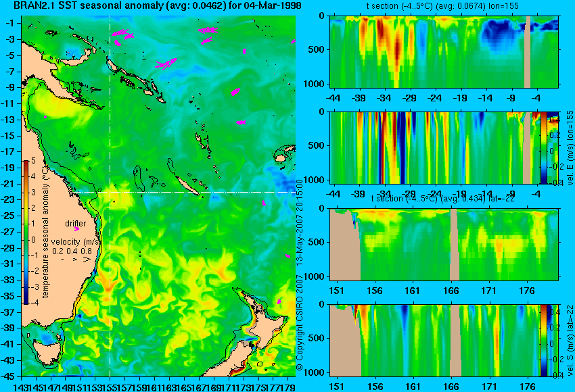Click the t section lat=-22 title
The image size is (575, 392).
442,199
